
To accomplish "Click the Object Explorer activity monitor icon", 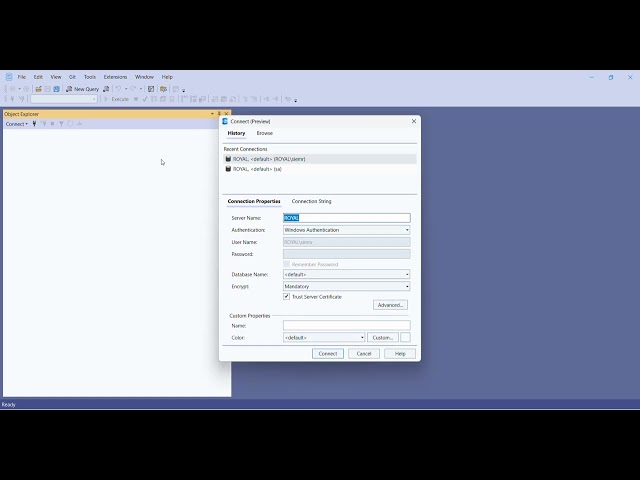I will click(x=79, y=124).
